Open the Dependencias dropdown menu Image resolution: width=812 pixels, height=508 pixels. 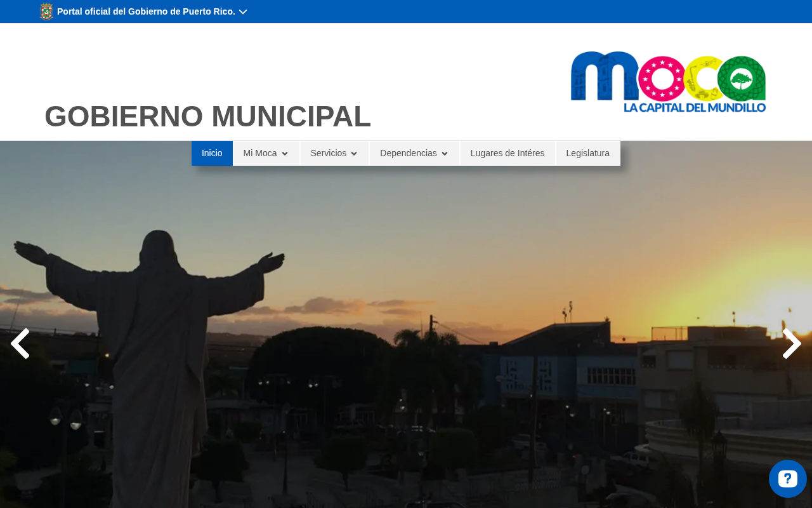(414, 153)
